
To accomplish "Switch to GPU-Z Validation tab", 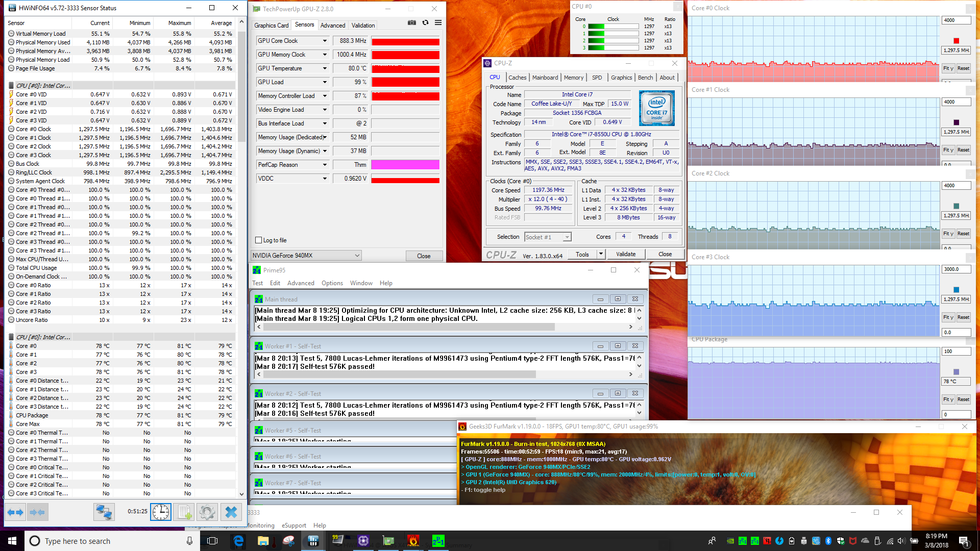I will 363,25.
